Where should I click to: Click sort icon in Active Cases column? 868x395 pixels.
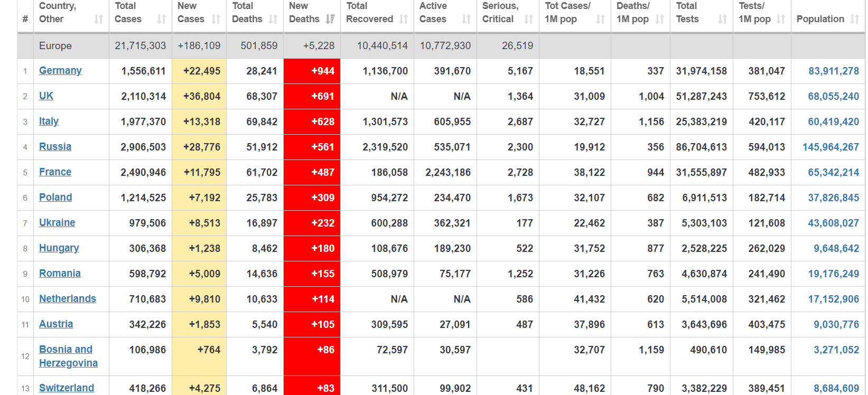point(466,20)
